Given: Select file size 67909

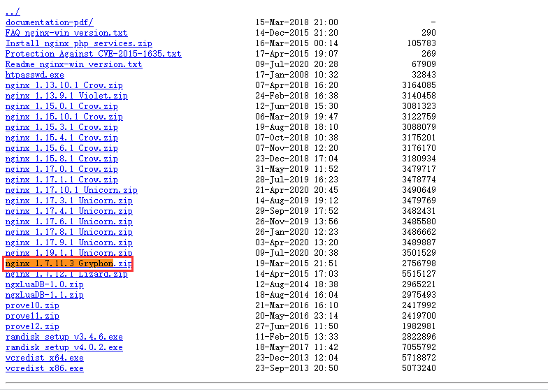Looking at the screenshot, I should coord(424,64).
